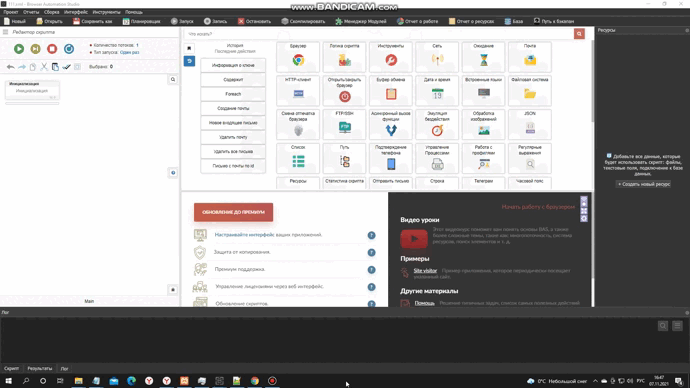Click the log search magnifier icon
Image resolution: width=690 pixels, height=388 pixels.
point(663,326)
